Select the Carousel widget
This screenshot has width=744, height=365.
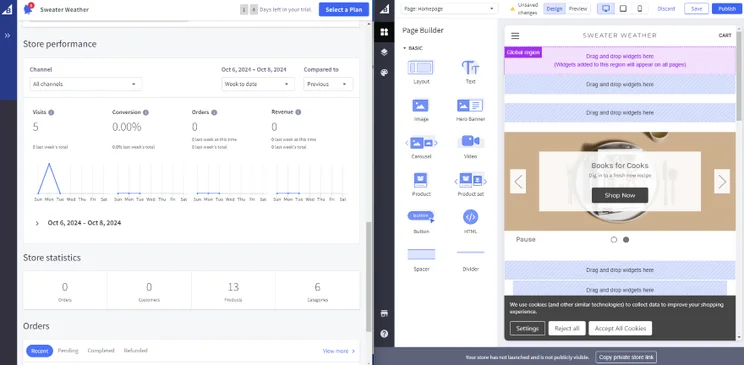click(x=421, y=147)
